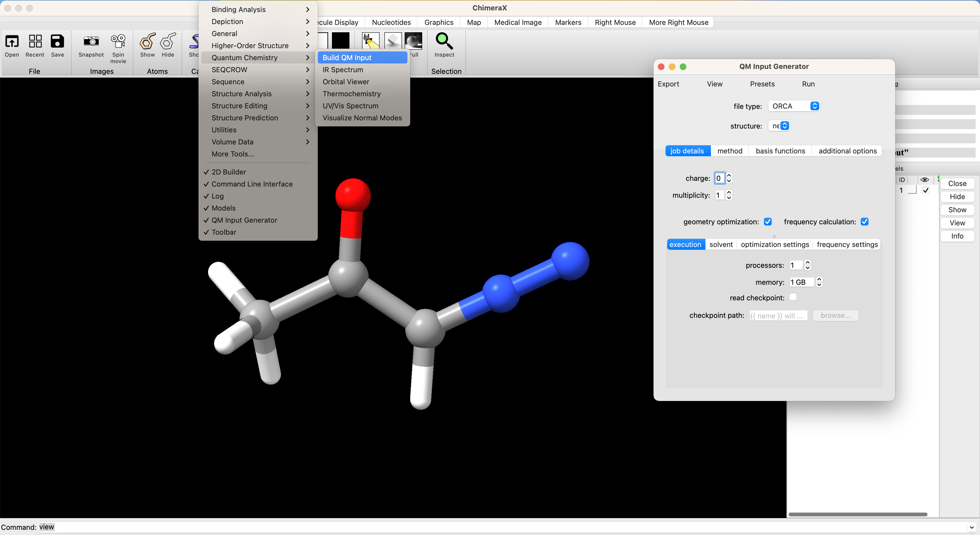Open the file type ORCA dropdown
This screenshot has width=980, height=535.
click(794, 106)
